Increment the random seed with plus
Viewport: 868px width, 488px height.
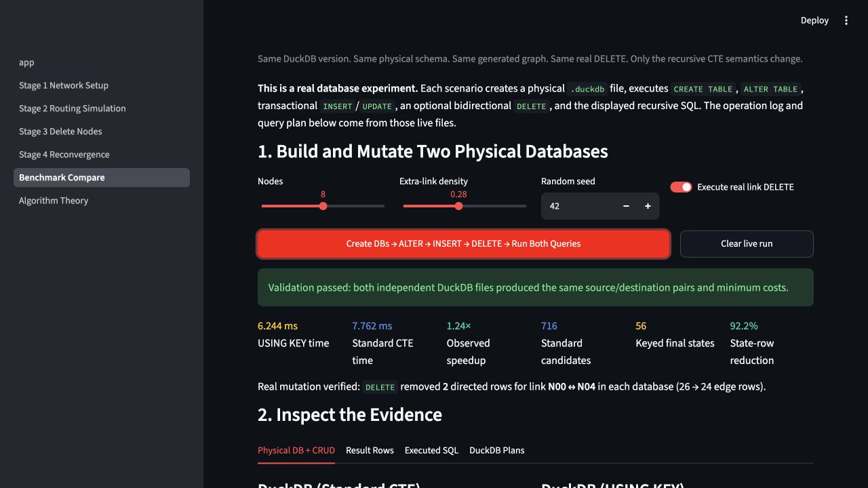pos(648,206)
